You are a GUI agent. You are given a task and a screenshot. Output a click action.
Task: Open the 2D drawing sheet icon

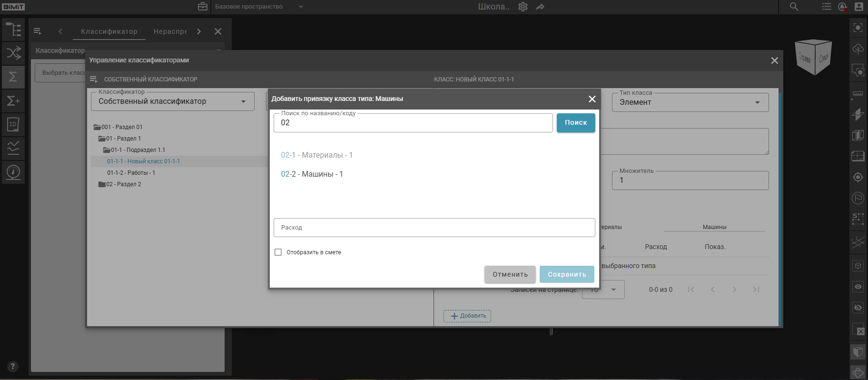pos(13,124)
